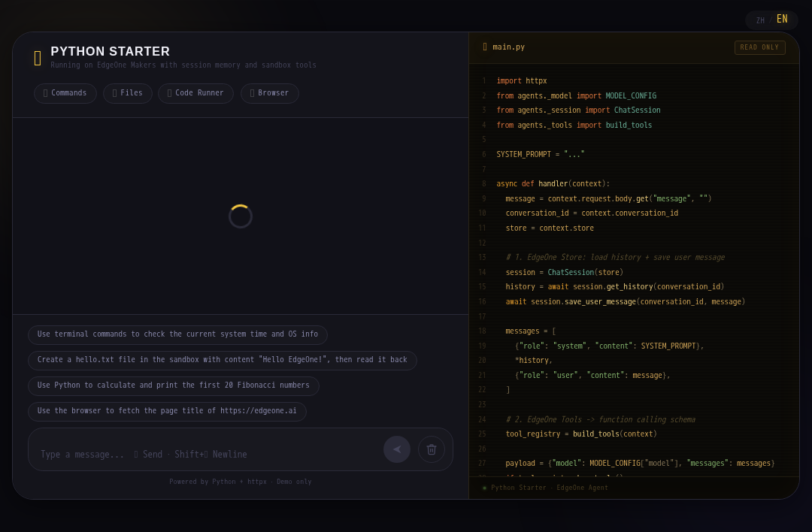812x532 pixels.
Task: Click the send message arrow button
Action: pyautogui.click(x=397, y=449)
